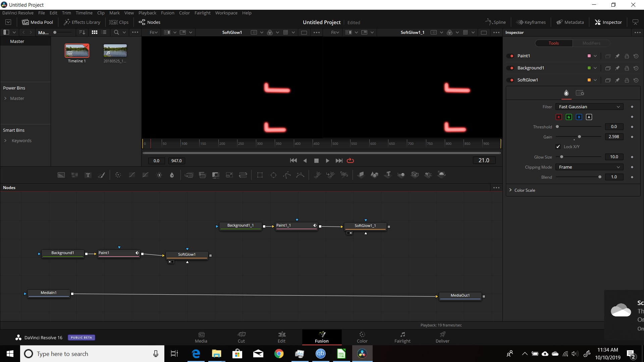Open the Filter dropdown showing Fast Gaussian
644x362 pixels.
tap(589, 107)
